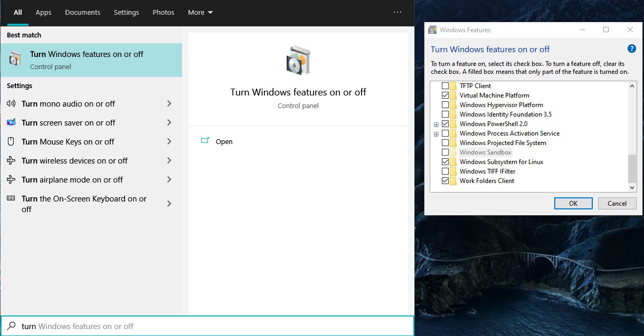Click the mono audio speaker icon
Screen dimensions: 644x336
pyautogui.click(x=11, y=104)
